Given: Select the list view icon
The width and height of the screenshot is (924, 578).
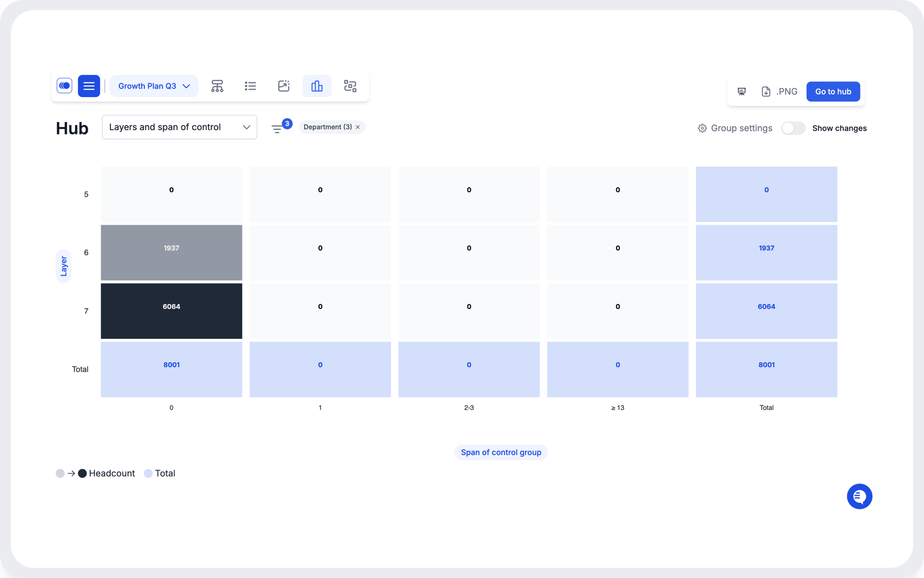Looking at the screenshot, I should click(250, 85).
